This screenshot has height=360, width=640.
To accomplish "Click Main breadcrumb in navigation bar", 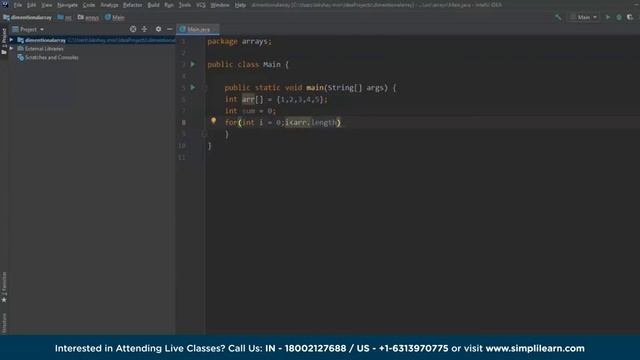I will (x=115, y=18).
